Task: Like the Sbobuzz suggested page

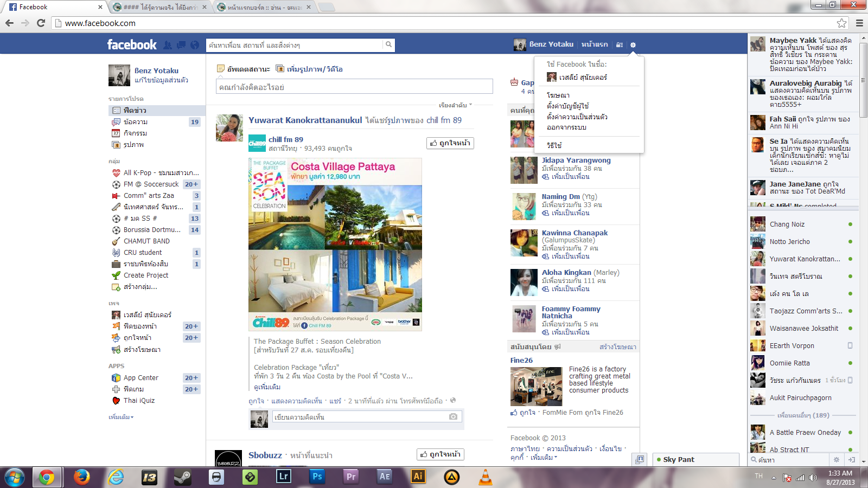Action: coord(441,454)
